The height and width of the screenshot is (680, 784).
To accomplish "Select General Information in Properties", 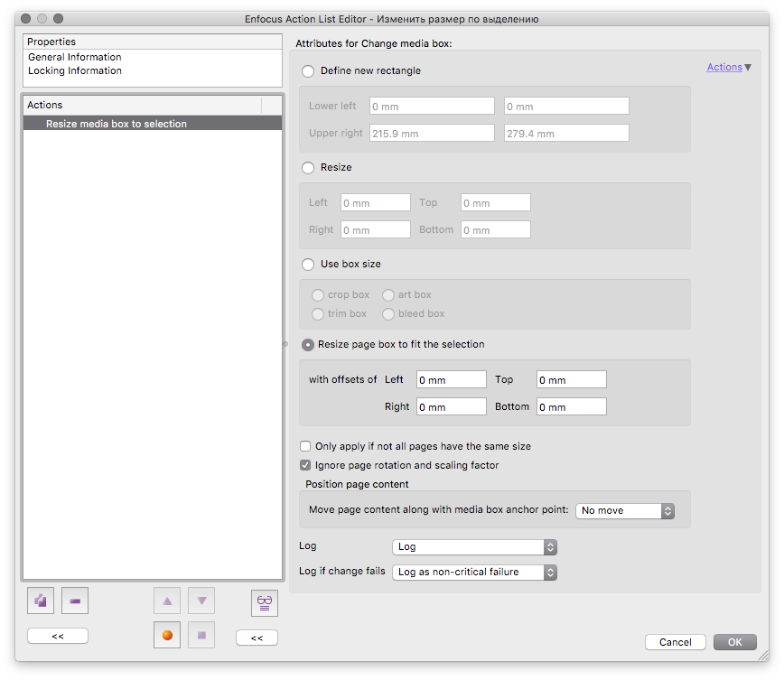I will coord(74,57).
